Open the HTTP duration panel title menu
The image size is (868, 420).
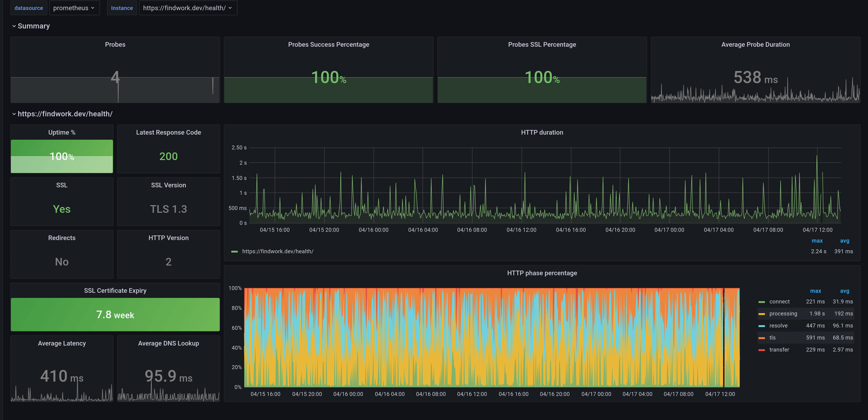(542, 133)
